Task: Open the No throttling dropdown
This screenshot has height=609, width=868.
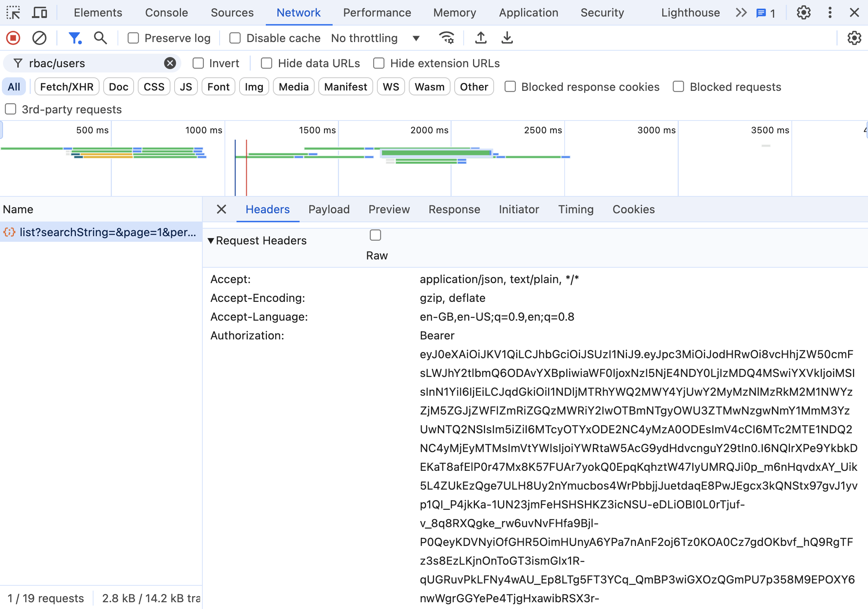Action: point(375,38)
